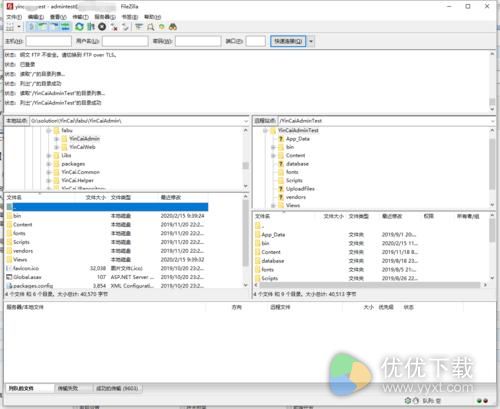Click the Quickconnect button
The height and width of the screenshot is (409, 500).
point(288,41)
